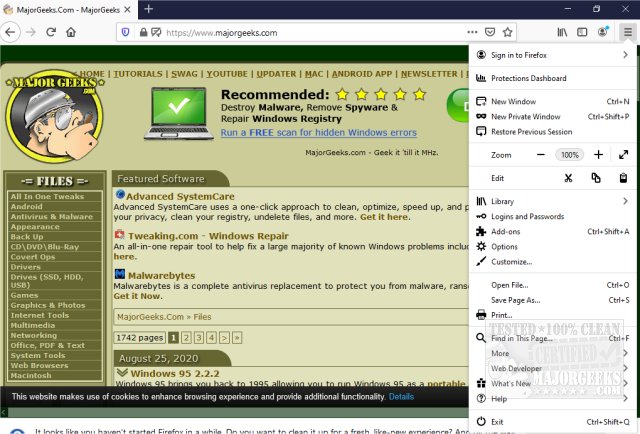Image resolution: width=640 pixels, height=434 pixels.
Task: Open the Firefox home page
Action: (71, 32)
